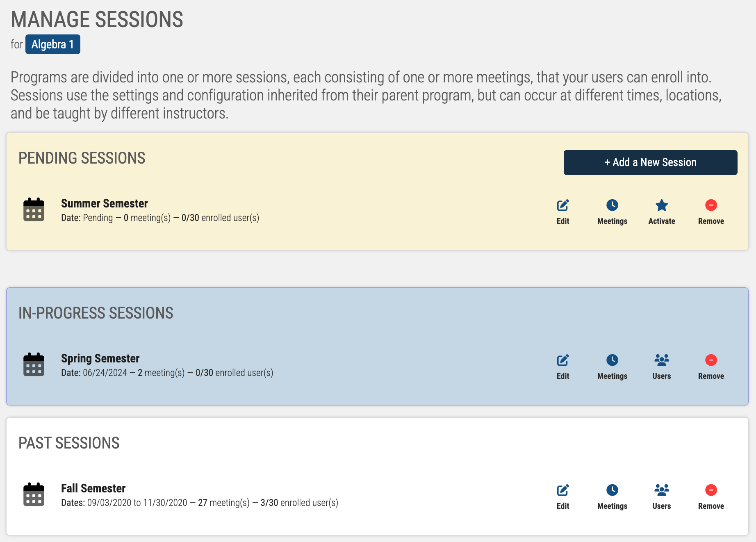Click the Spring Semester calendar icon

click(x=34, y=364)
